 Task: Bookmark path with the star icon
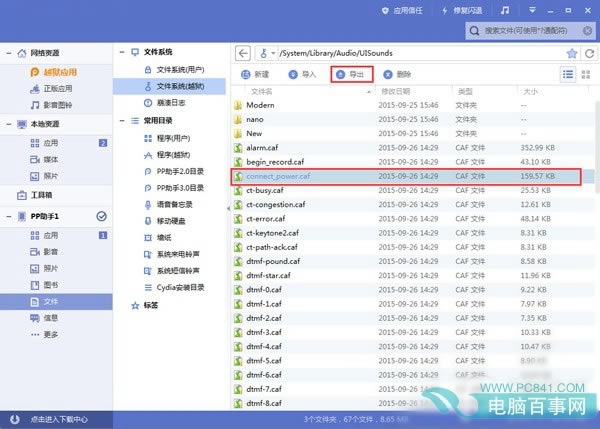572,53
